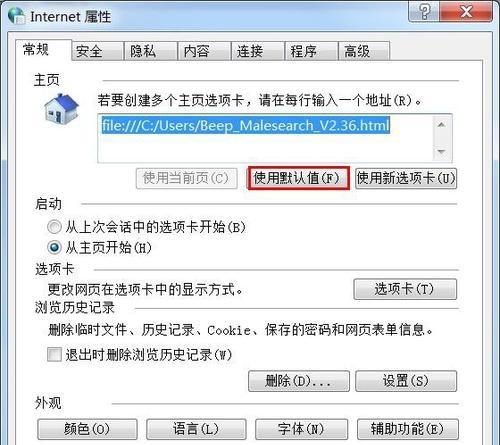Open the 隐私 tab
Image resolution: width=500 pixels, height=445 pixels.
coord(150,51)
